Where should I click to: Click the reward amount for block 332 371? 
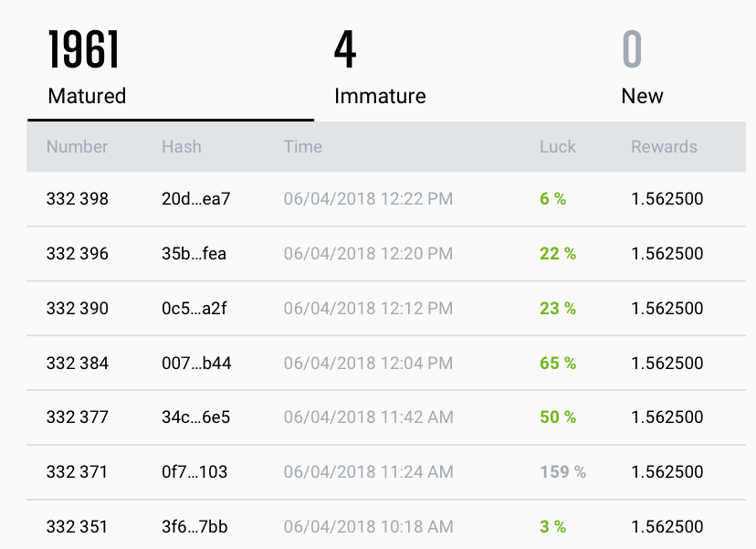click(x=667, y=472)
